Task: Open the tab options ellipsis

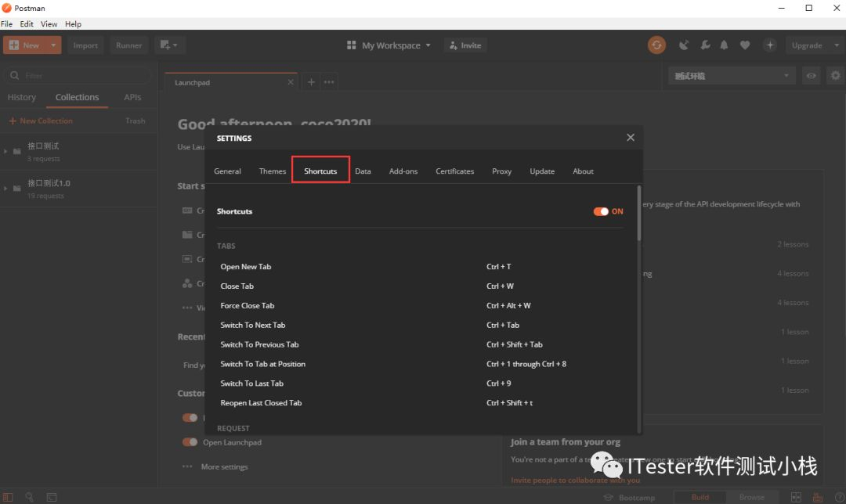Action: (328, 82)
